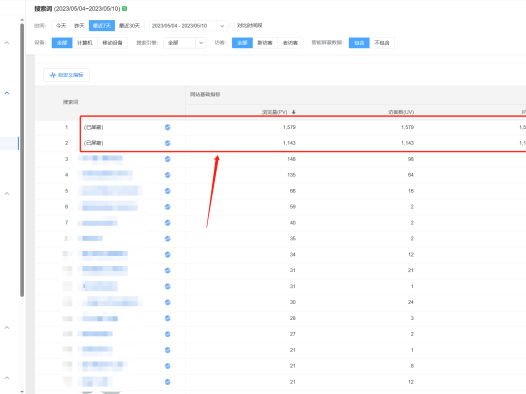Viewport: 526px width, 394px height.
Task: Click the sidebar scrollbar up arrow
Action: tap(22, 20)
